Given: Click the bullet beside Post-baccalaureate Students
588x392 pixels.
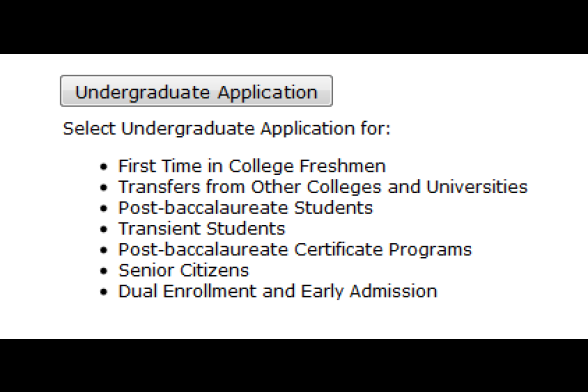Looking at the screenshot, I should pos(104,208).
